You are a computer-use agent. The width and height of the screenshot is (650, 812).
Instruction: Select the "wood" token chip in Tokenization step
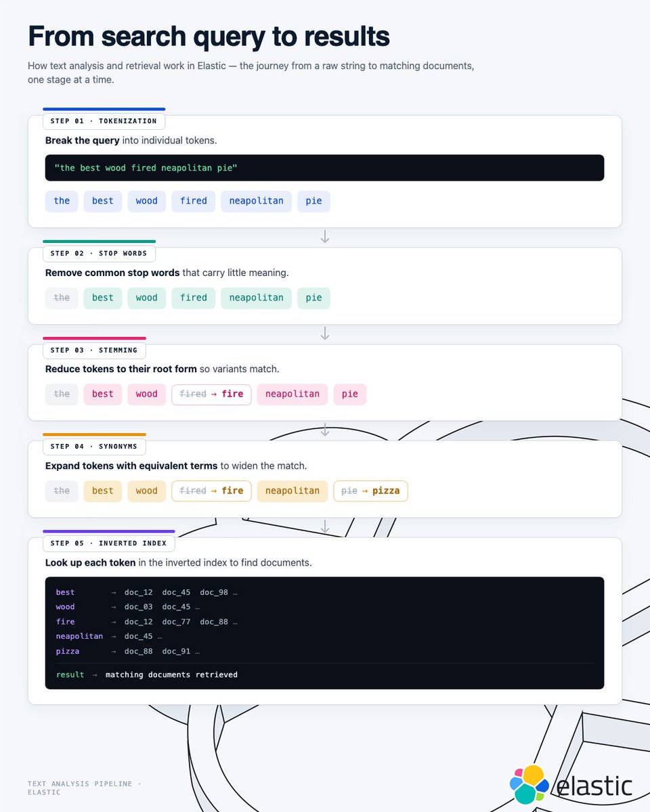coord(146,201)
